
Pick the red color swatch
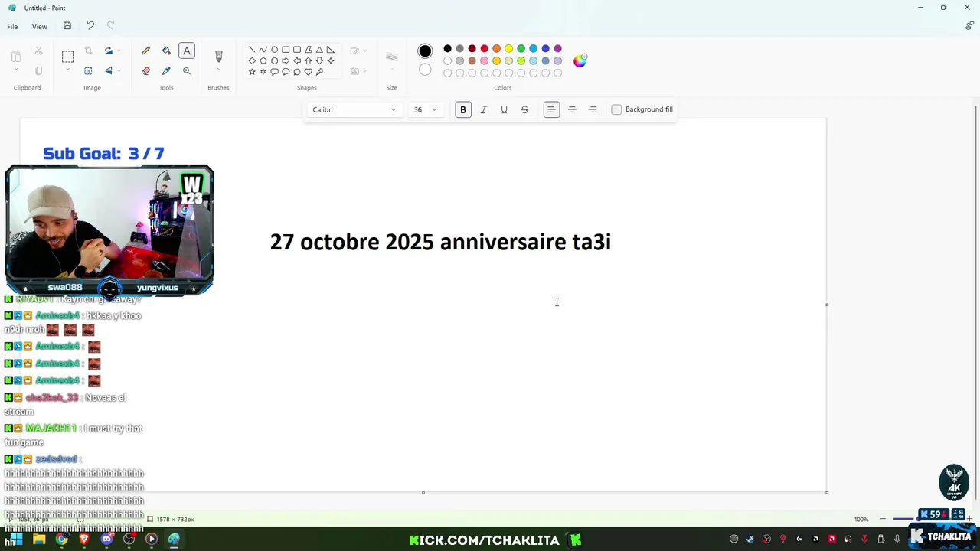click(x=484, y=49)
